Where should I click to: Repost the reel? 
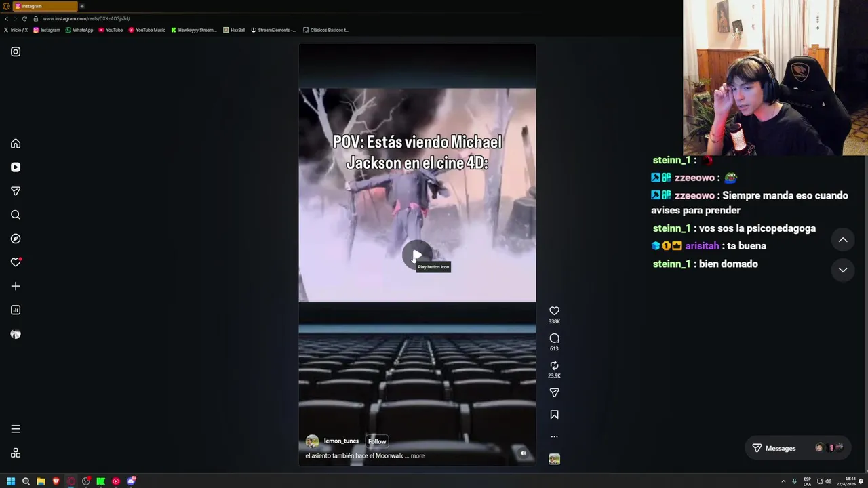point(554,365)
